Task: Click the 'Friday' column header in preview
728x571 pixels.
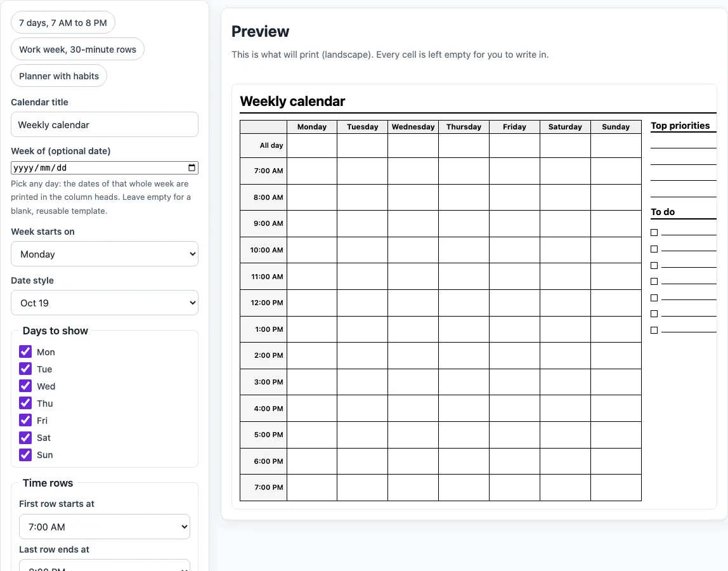Action: (x=514, y=127)
